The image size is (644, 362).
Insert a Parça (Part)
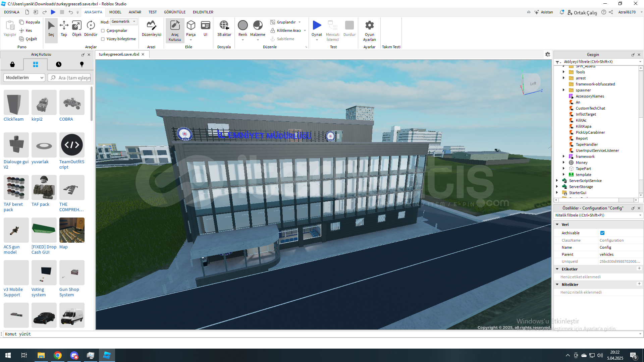click(x=191, y=29)
